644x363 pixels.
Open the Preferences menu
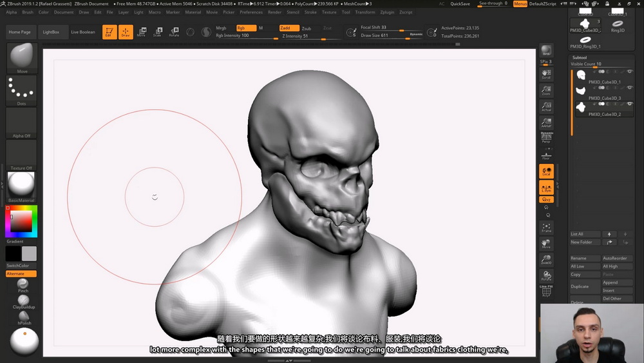[251, 12]
